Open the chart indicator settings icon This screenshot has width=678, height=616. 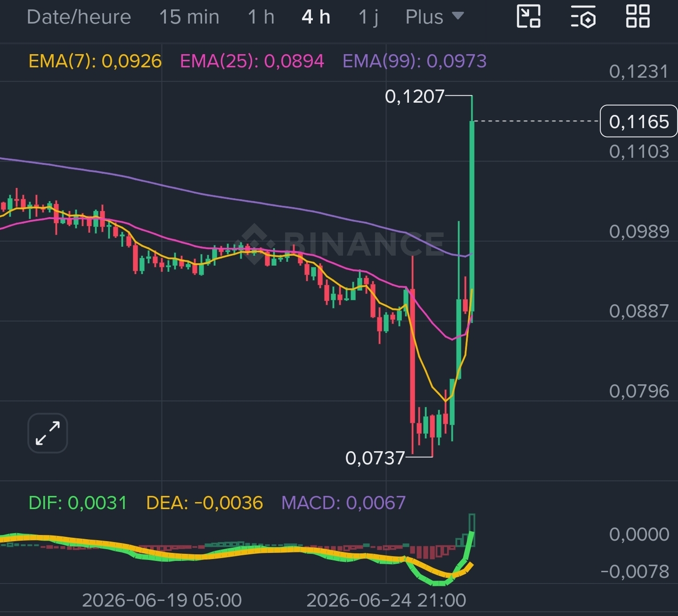[x=583, y=16]
